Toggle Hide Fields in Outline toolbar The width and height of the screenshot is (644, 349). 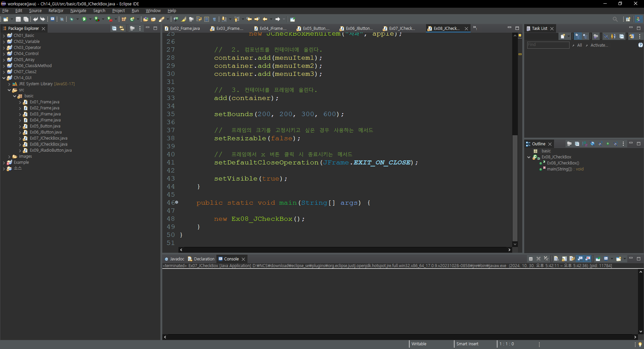pos(593,144)
